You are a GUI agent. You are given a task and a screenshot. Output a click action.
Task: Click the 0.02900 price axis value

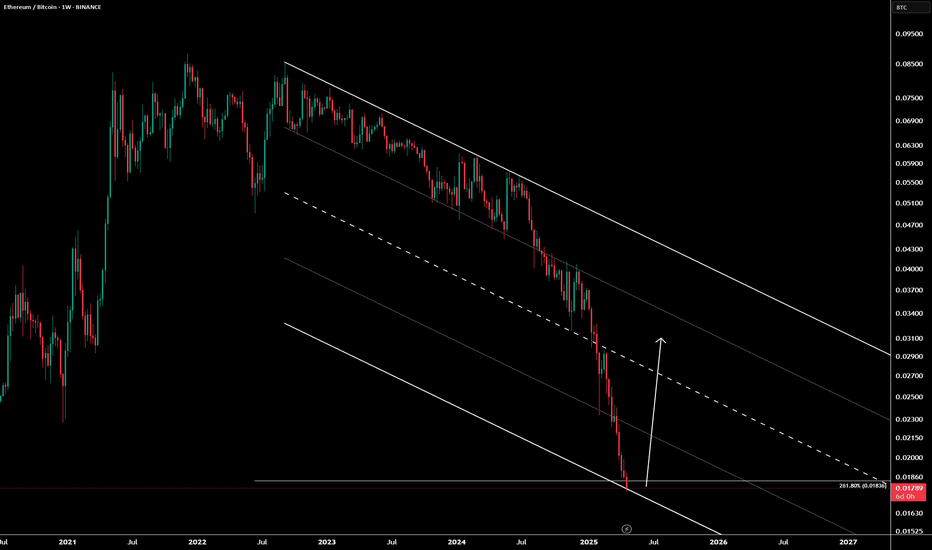click(x=909, y=357)
